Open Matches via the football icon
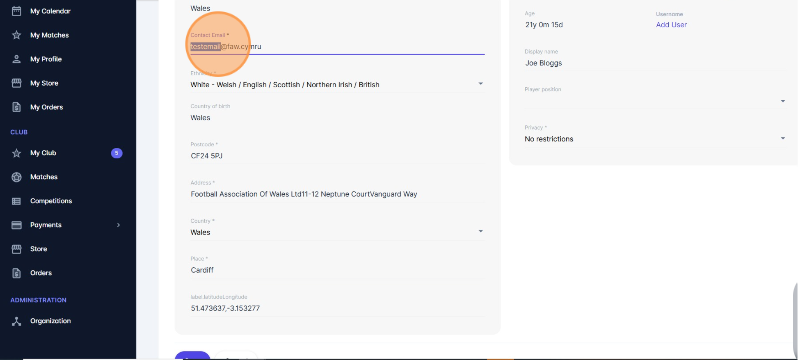Image resolution: width=798 pixels, height=360 pixels. (16, 177)
